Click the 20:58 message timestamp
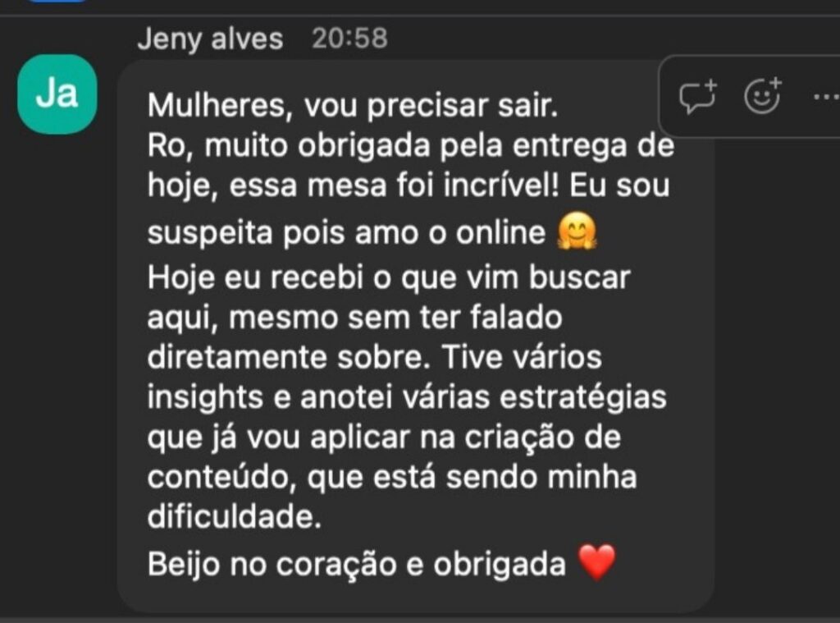The width and height of the screenshot is (840, 623). point(349,38)
